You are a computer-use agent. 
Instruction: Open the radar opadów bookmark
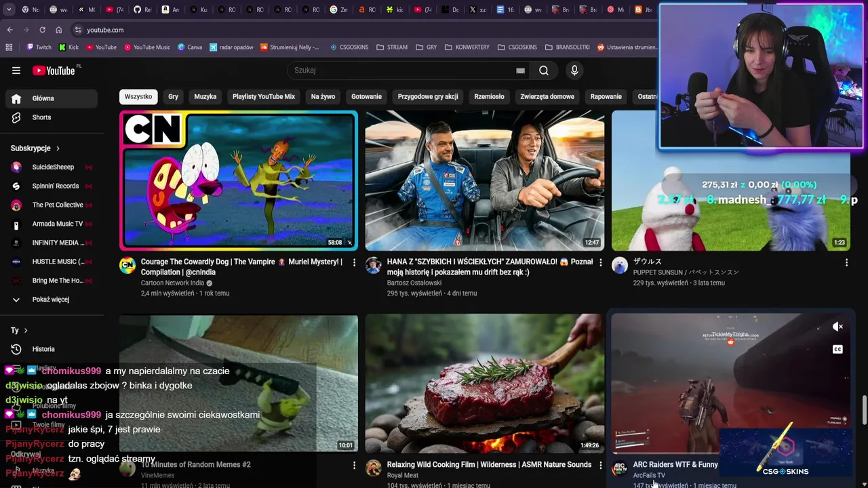231,47
